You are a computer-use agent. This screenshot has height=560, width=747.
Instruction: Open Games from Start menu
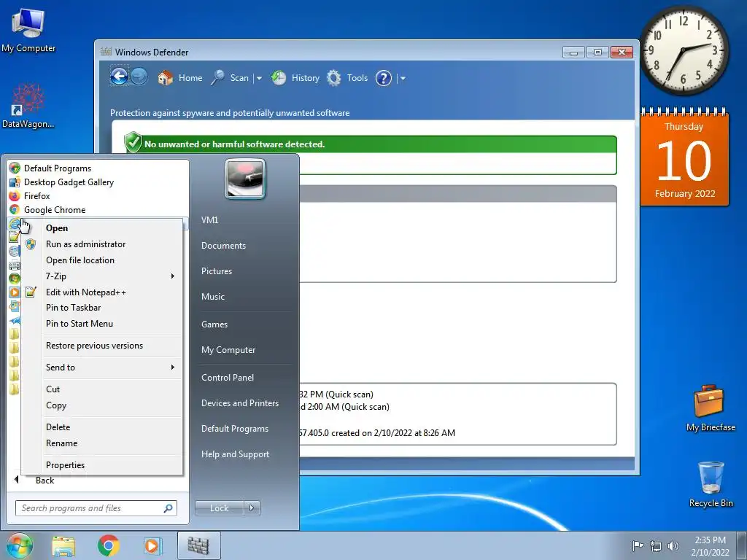pyautogui.click(x=214, y=324)
